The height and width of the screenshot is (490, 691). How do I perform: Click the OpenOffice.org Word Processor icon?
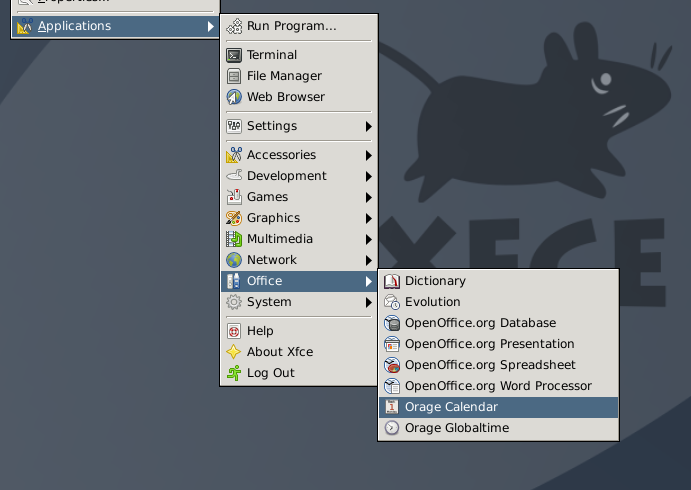pyautogui.click(x=392, y=386)
